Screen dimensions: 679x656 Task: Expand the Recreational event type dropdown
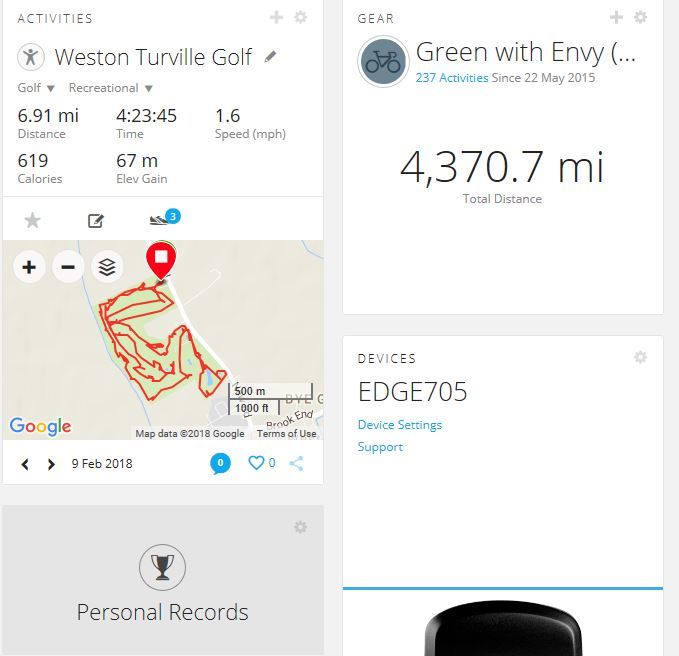pos(110,88)
